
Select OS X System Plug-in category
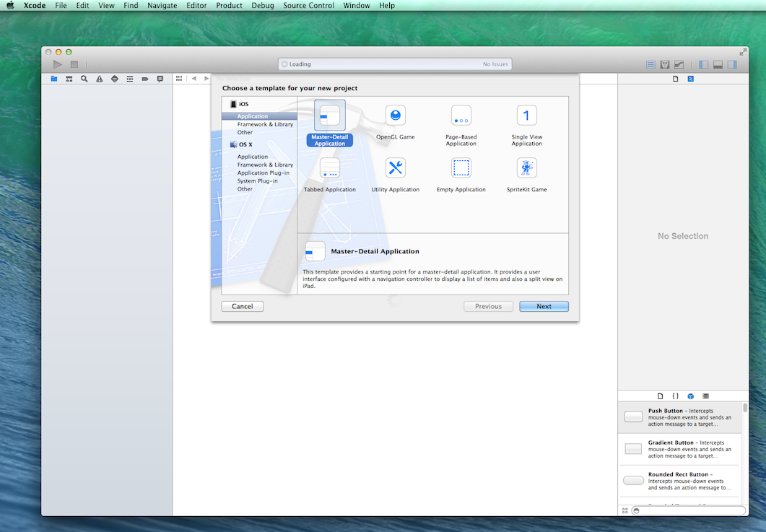point(259,180)
